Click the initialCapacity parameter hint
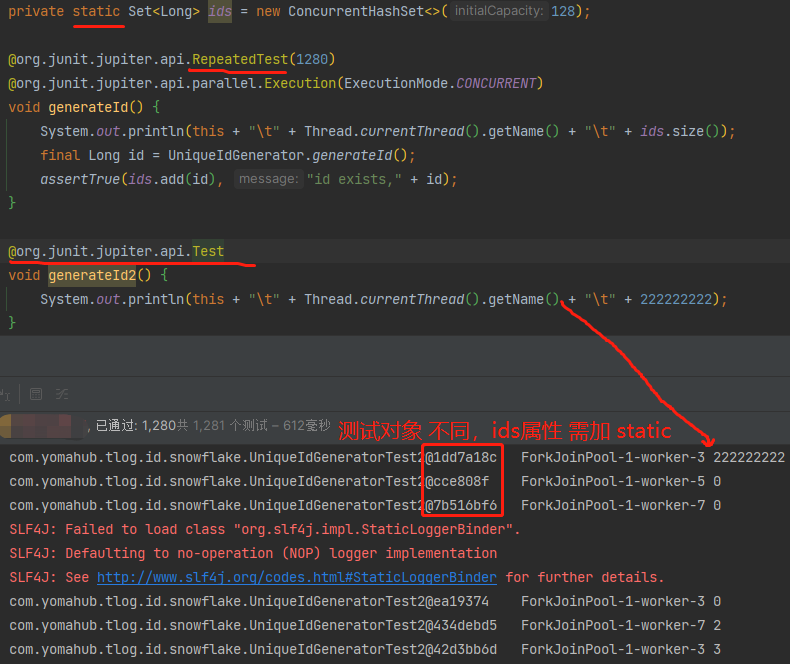Viewport: 790px width, 664px height. 498,11
